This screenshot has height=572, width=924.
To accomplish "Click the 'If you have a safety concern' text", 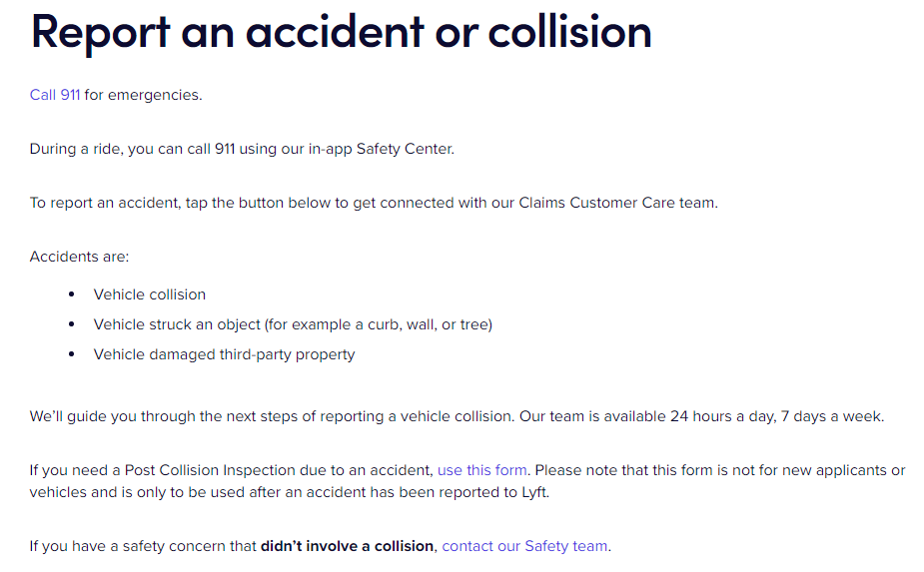I will coord(143,546).
